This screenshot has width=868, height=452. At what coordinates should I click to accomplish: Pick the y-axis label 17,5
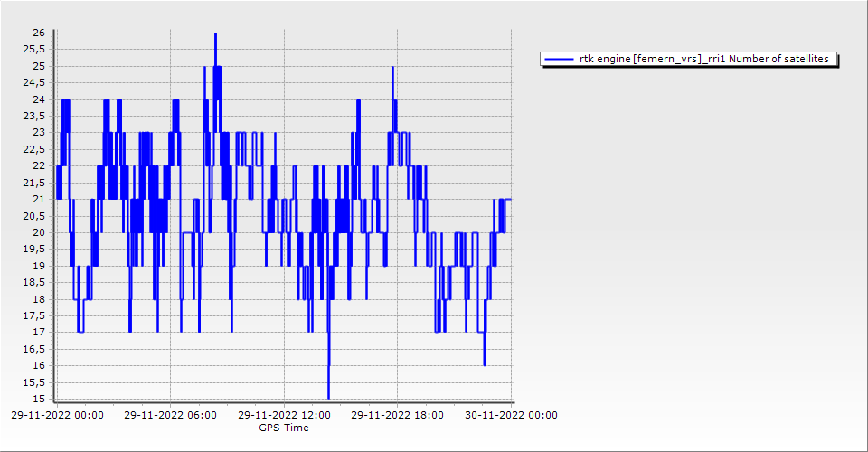34,315
